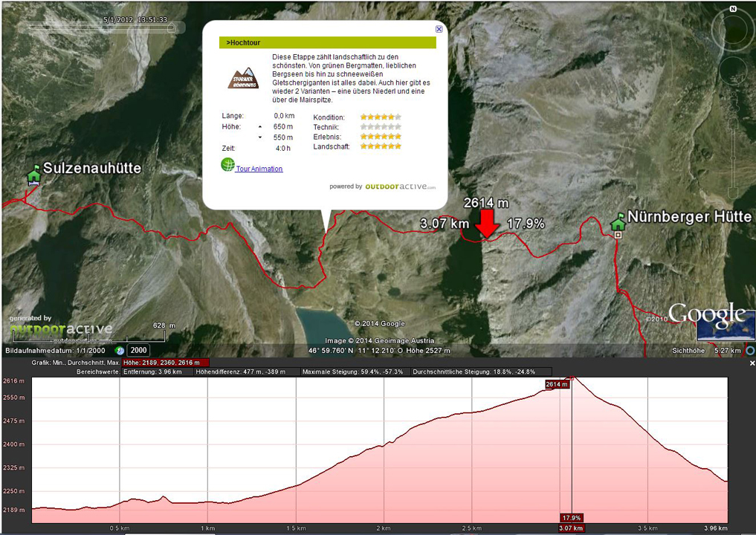The height and width of the screenshot is (535, 756).
Task: Click the historical imagery clock icon
Action: pyautogui.click(x=119, y=350)
